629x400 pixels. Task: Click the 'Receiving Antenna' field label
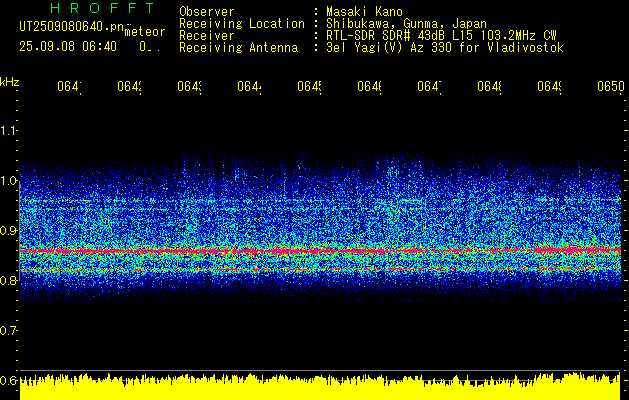point(239,48)
